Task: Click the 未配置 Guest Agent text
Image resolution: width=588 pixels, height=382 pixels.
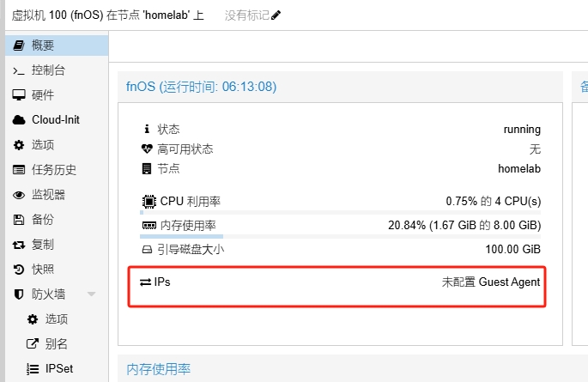Action: pyautogui.click(x=491, y=282)
